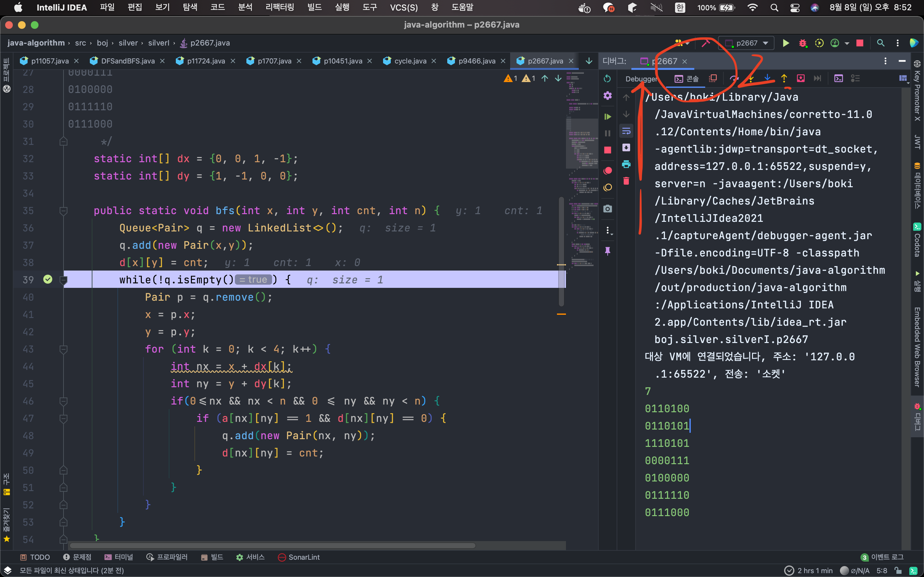
Task: Click the Step Into blue arrow icon
Action: pyautogui.click(x=767, y=78)
